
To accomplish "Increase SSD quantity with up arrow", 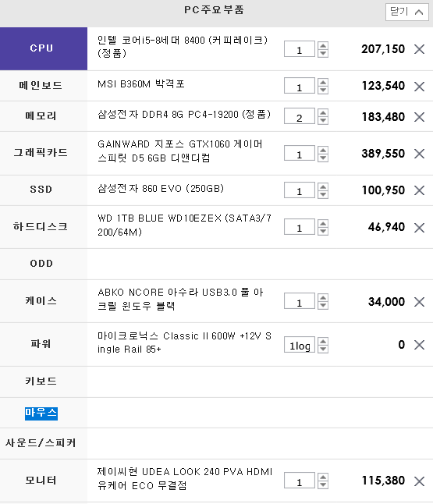I will coord(323,186).
